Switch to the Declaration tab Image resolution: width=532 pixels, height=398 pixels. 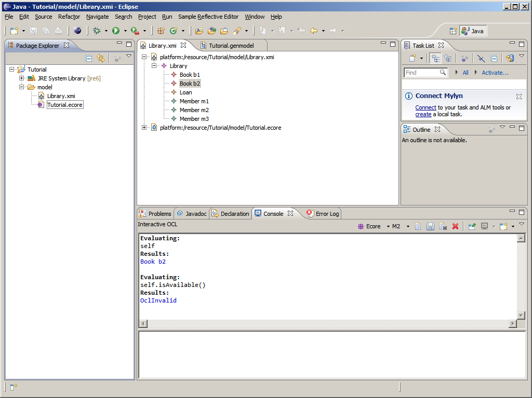pos(230,214)
